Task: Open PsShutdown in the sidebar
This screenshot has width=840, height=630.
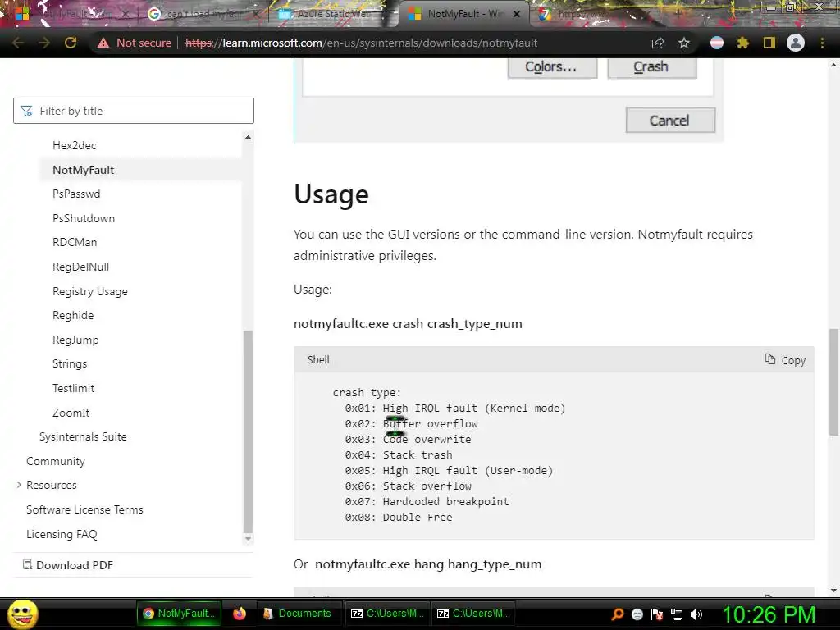Action: click(x=84, y=218)
